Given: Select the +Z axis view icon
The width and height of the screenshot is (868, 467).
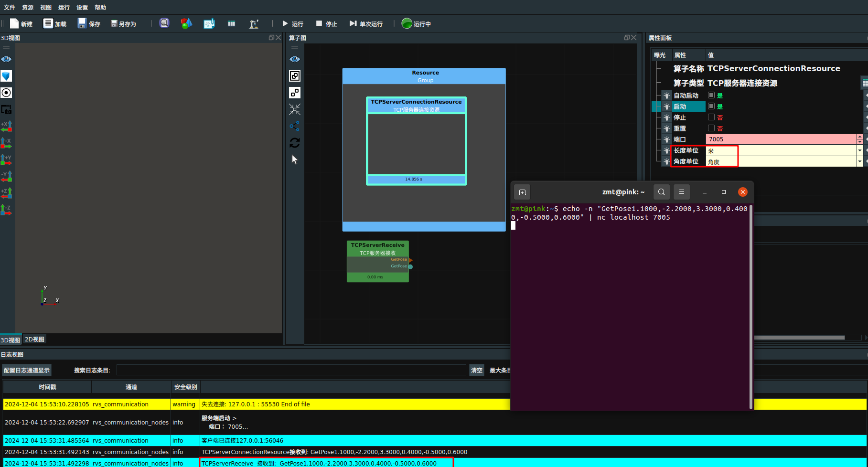Looking at the screenshot, I should tap(6, 193).
